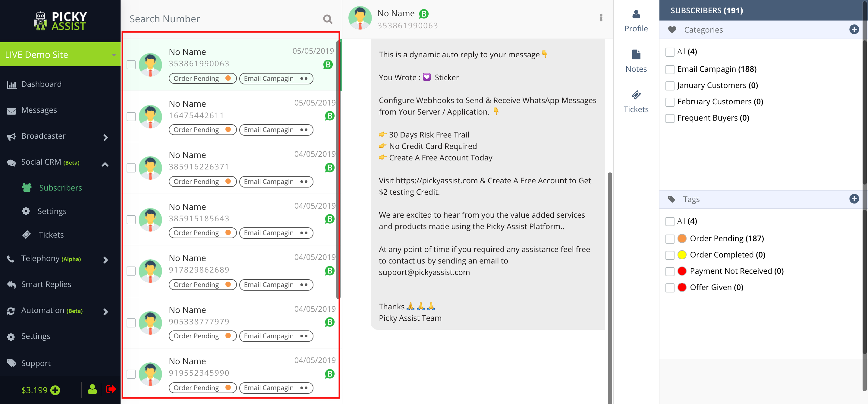Select checkbox for subscriber 353861990063
The width and height of the screenshot is (868, 404).
(131, 65)
